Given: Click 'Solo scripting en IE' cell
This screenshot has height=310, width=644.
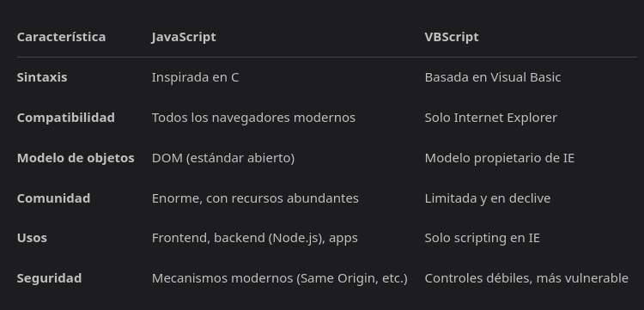Looking at the screenshot, I should [x=483, y=238].
